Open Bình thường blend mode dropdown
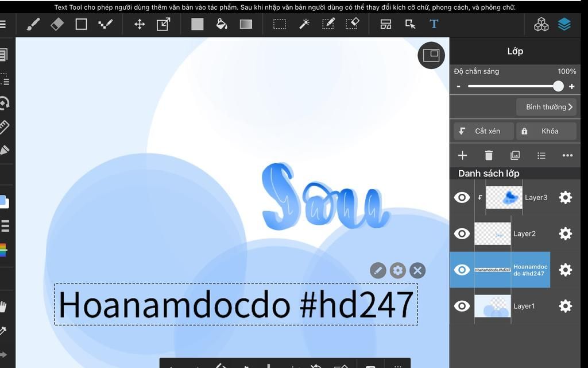Screen dimensions: 588x368 click(547, 107)
